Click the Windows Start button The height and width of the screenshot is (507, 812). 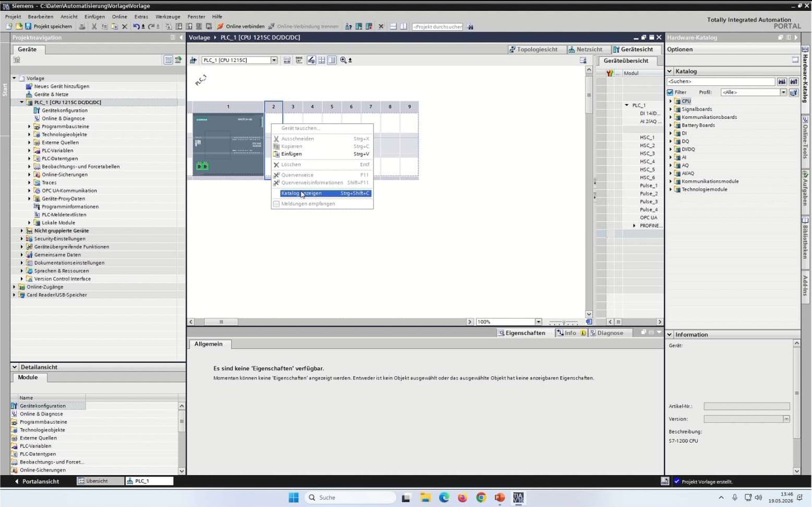click(294, 498)
